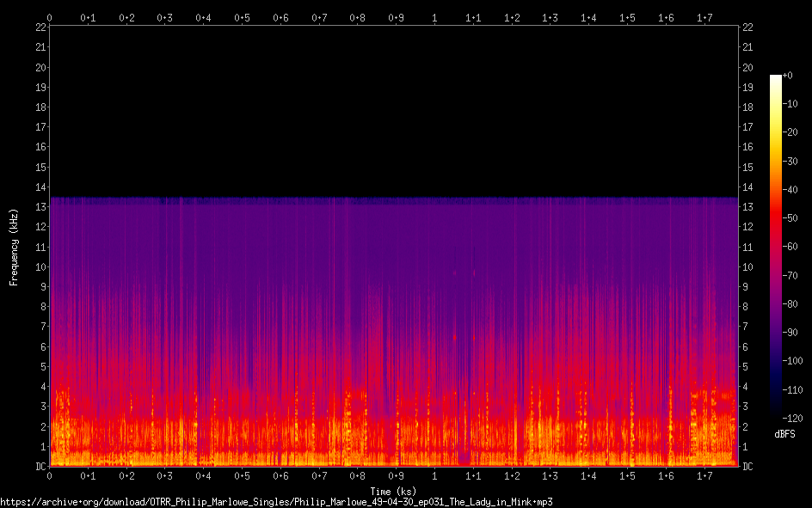The width and height of the screenshot is (812, 508).
Task: Click the -60 level on the color scale
Action: click(x=776, y=247)
